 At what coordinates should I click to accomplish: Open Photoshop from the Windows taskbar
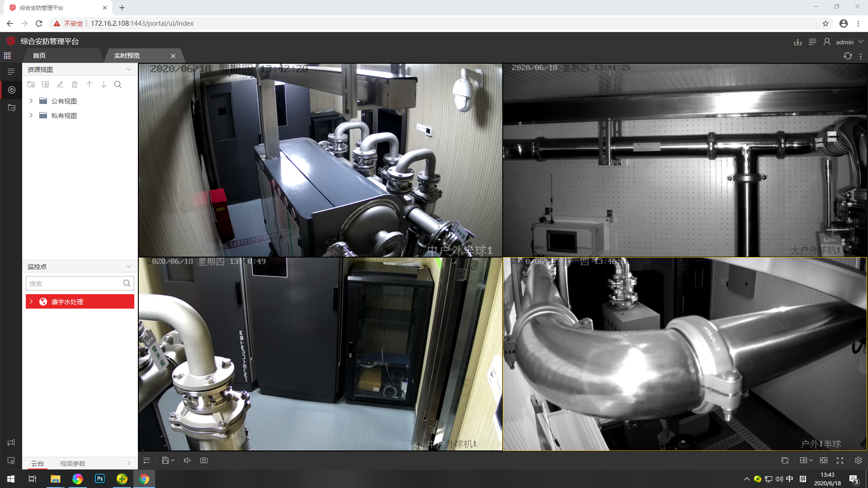click(x=100, y=479)
